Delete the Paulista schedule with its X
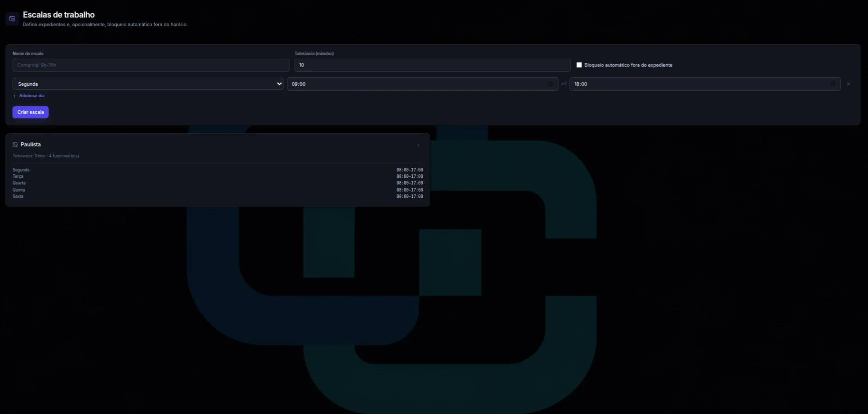Image resolution: width=868 pixels, height=414 pixels. pyautogui.click(x=419, y=145)
